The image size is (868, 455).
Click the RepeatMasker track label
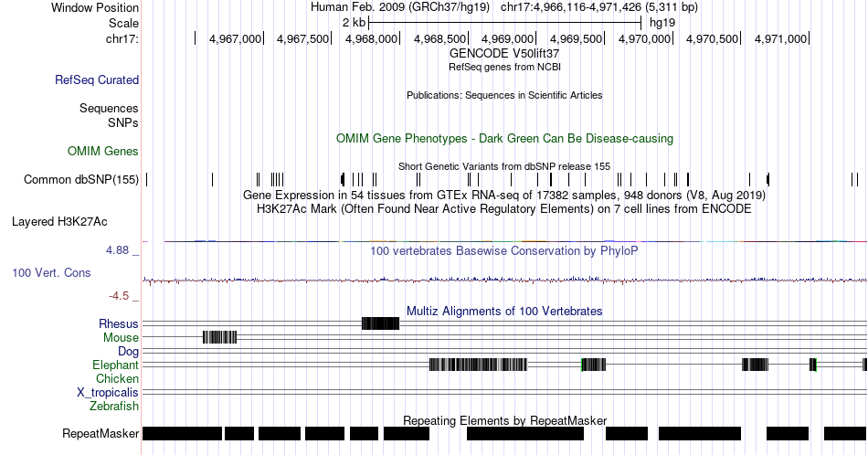click(x=101, y=433)
